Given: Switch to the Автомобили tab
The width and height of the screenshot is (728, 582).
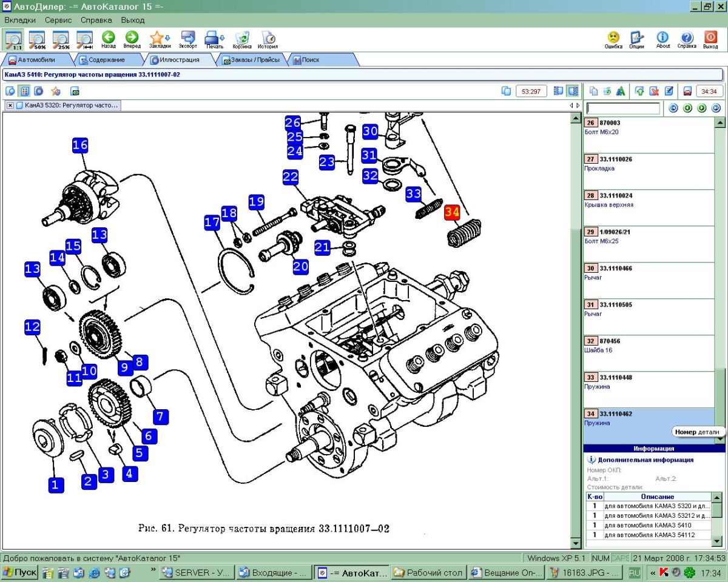Looking at the screenshot, I should 36,60.
